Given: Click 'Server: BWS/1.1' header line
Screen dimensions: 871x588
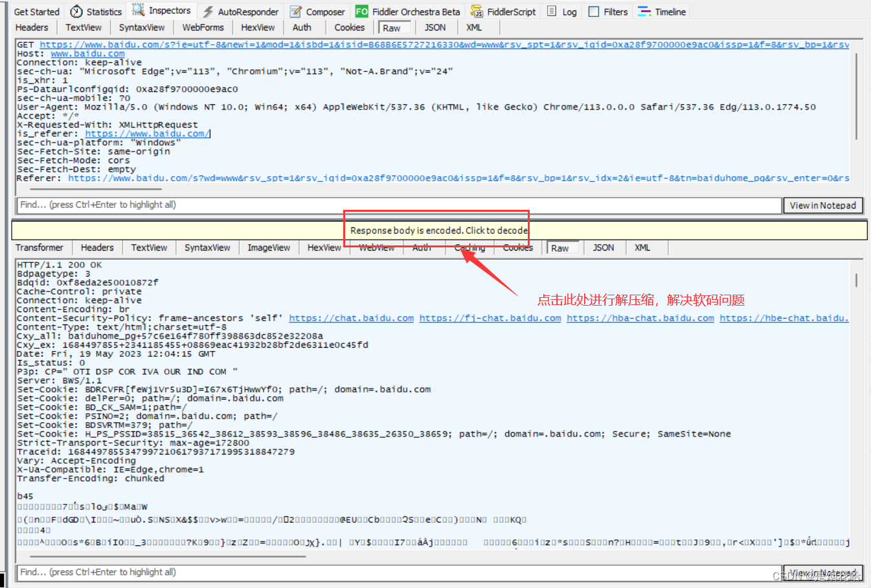Looking at the screenshot, I should pyautogui.click(x=59, y=380).
